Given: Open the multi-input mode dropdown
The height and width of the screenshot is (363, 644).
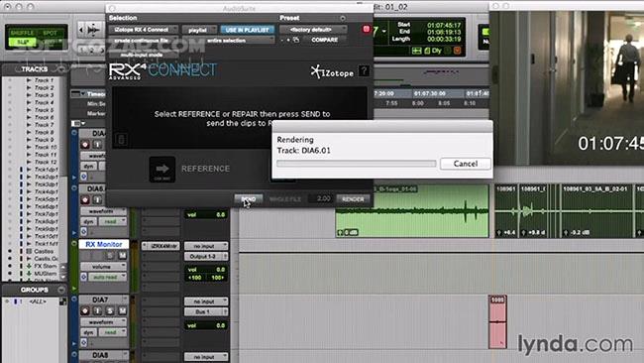Looking at the screenshot, I should click(142, 55).
